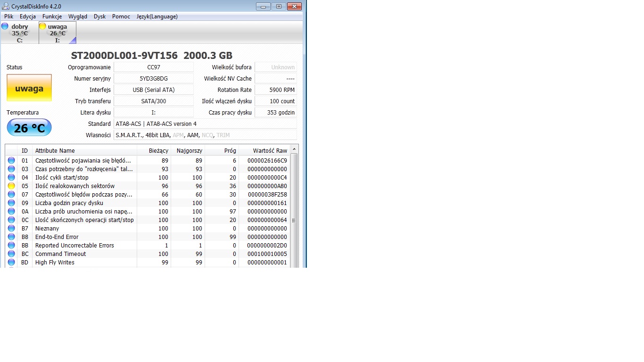
Task: Click the Bieżący column header
Action: 154,151
